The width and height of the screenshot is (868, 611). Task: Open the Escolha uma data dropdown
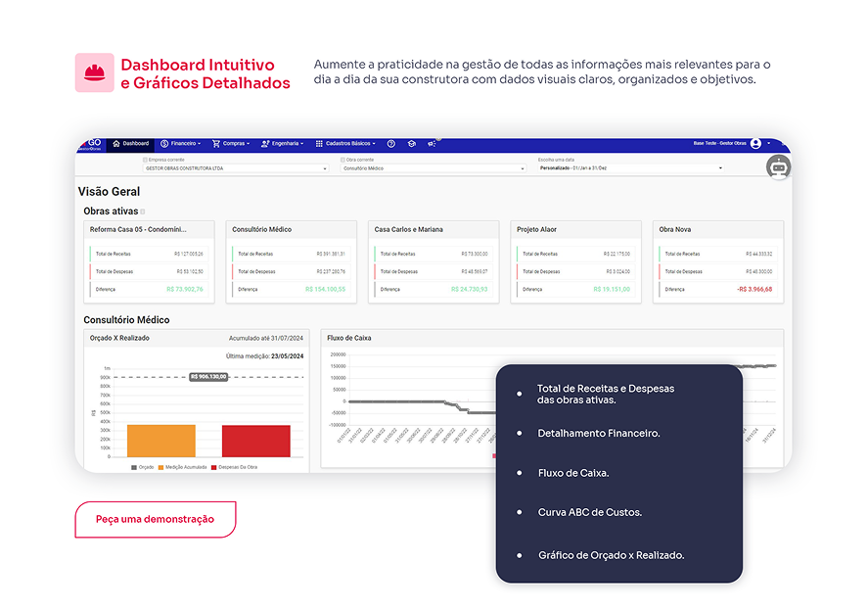tap(631, 167)
